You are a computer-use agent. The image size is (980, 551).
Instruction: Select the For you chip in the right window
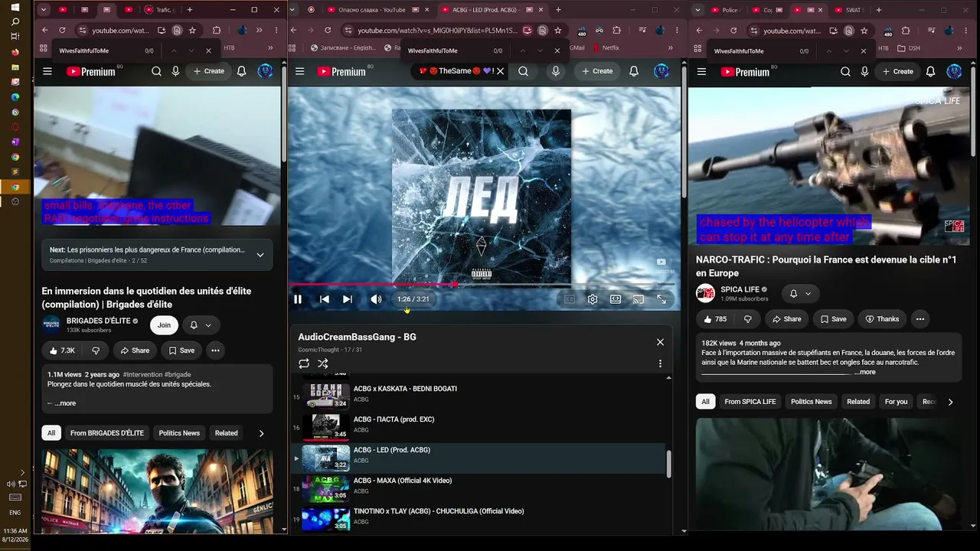(x=896, y=402)
